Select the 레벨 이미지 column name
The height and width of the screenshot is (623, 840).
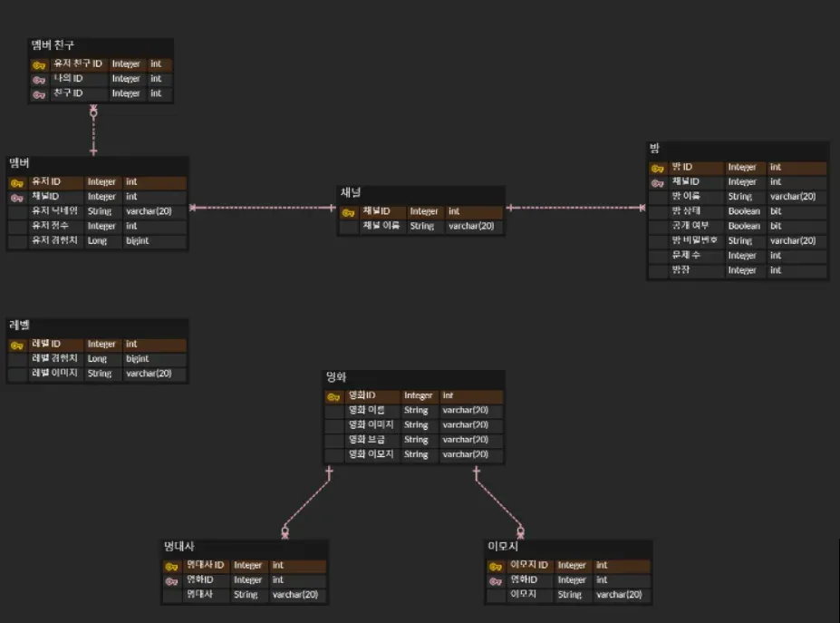pos(54,373)
